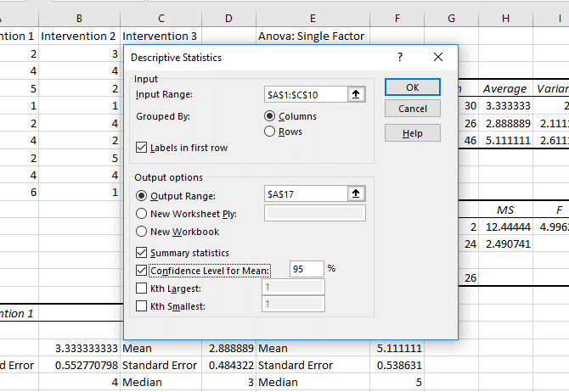Image resolution: width=569 pixels, height=392 pixels.
Task: Choose the Output Range radio button
Action: pos(142,194)
